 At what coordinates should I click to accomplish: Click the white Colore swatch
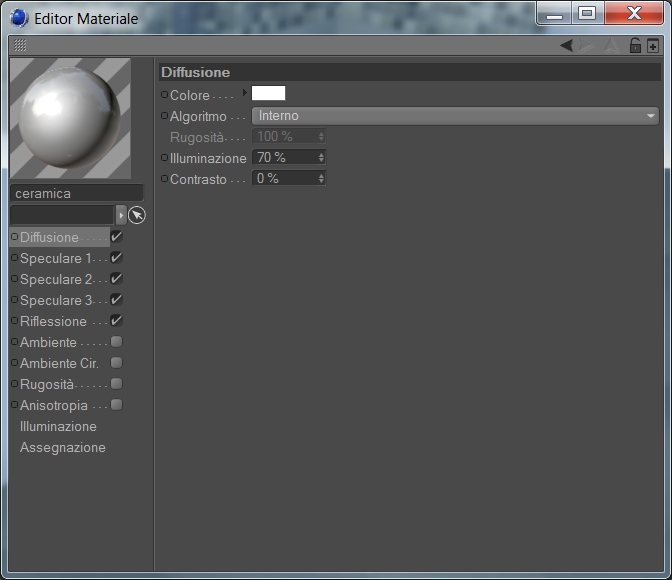click(268, 93)
